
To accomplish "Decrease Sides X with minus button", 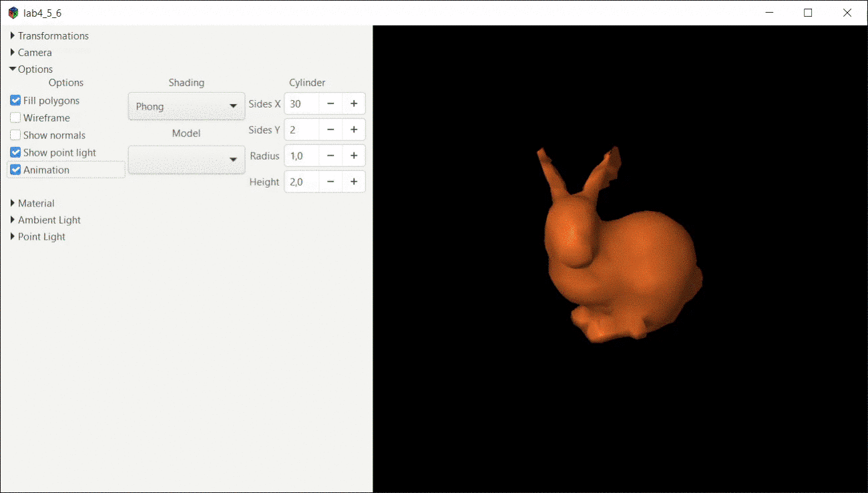I will [x=331, y=104].
